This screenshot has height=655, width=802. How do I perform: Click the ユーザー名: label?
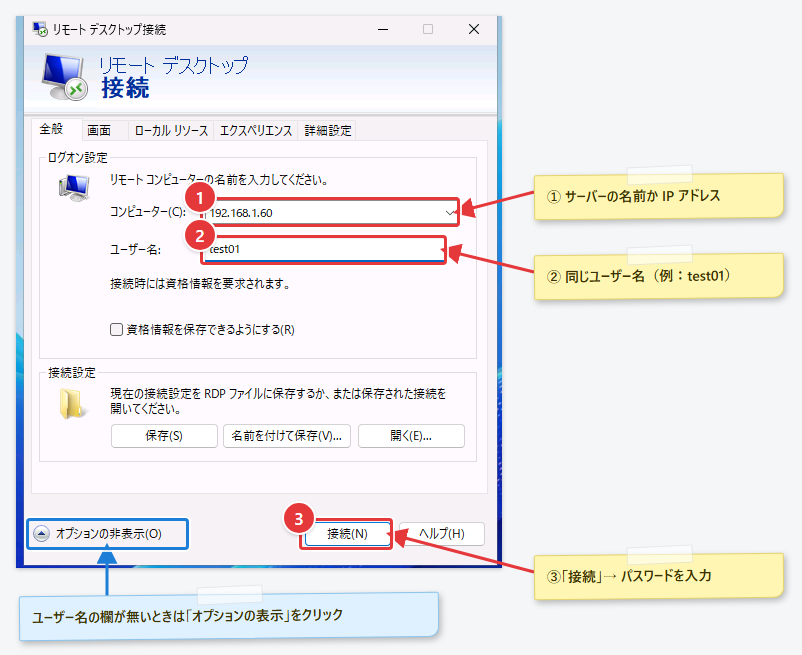136,250
